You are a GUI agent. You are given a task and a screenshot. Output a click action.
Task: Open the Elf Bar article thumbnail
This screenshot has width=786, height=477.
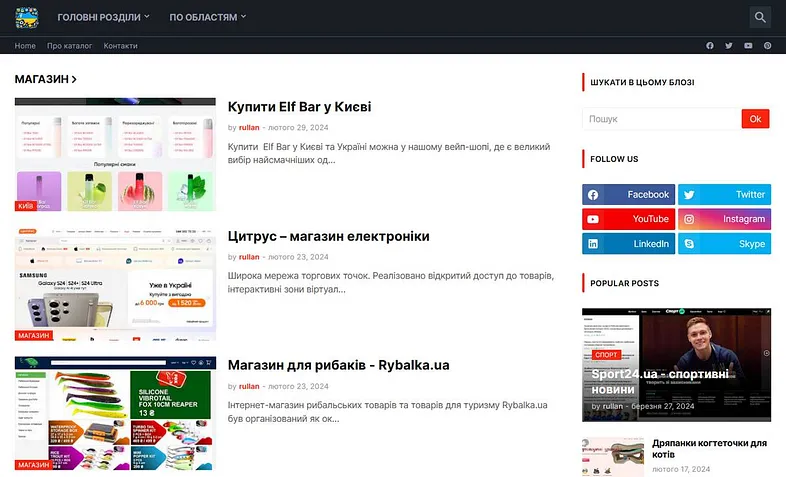(115, 154)
